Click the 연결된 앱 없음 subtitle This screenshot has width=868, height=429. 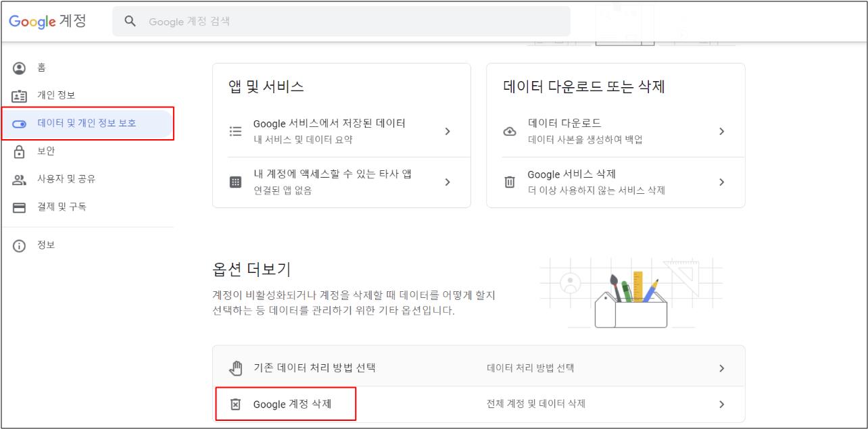click(283, 191)
